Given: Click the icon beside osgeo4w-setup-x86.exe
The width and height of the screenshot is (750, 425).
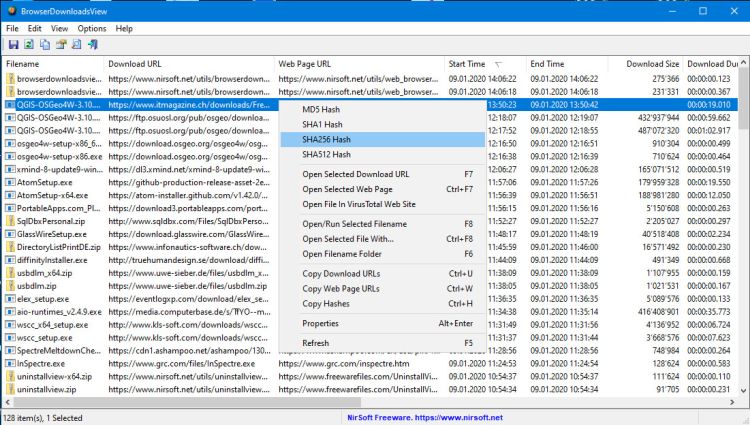Looking at the screenshot, I should coord(10,156).
